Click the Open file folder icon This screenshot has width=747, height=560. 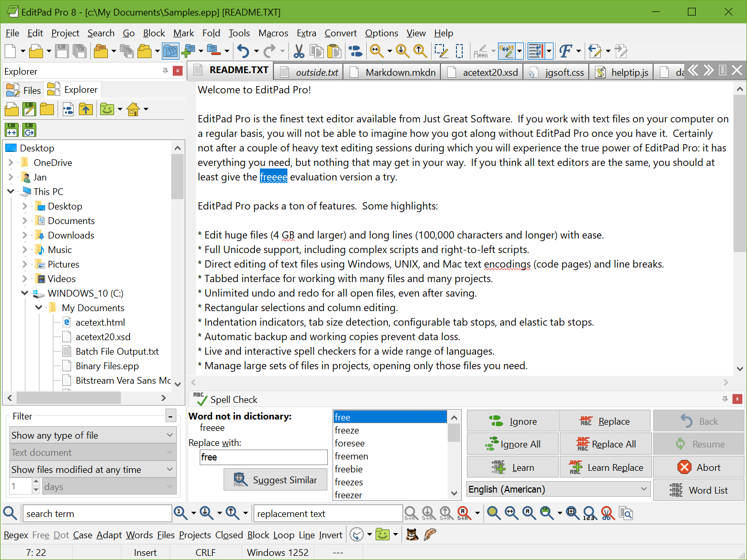point(36,51)
